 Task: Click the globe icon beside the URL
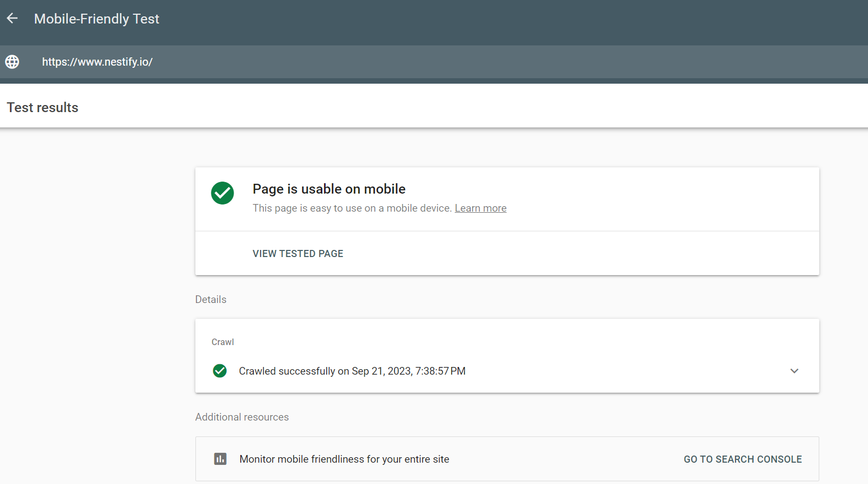point(12,62)
